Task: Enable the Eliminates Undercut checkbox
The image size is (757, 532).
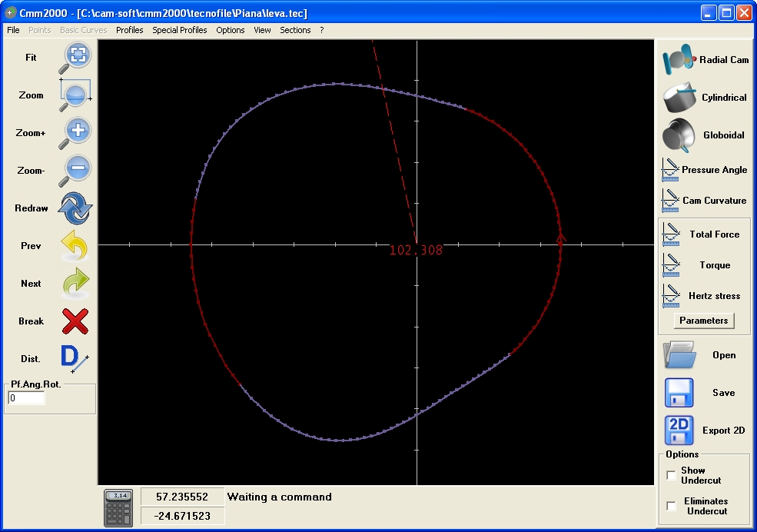Action: (671, 506)
